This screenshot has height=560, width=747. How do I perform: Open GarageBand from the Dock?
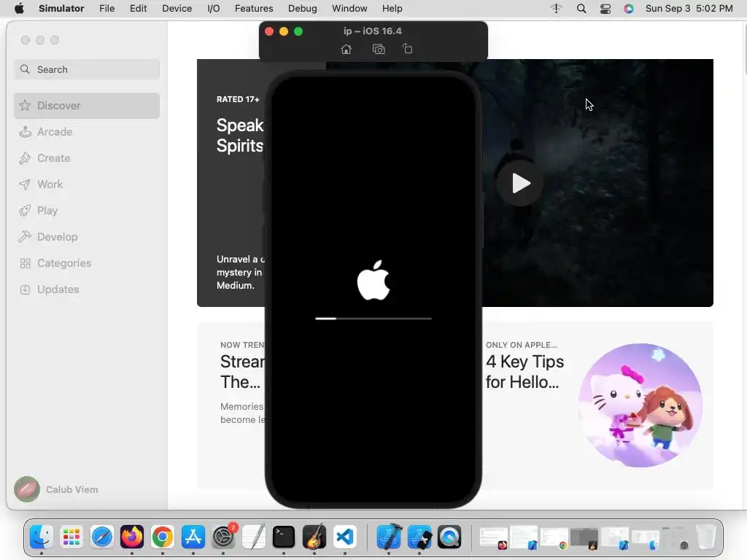pos(314,537)
